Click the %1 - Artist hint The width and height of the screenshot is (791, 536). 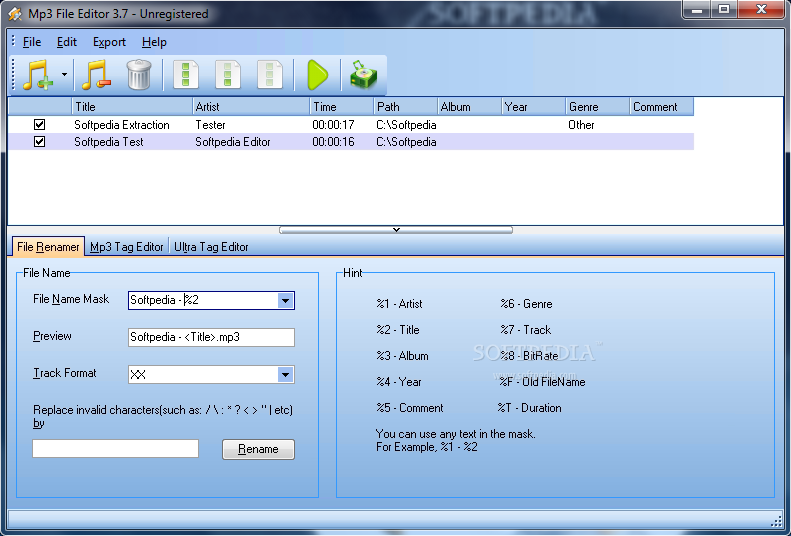[x=399, y=304]
